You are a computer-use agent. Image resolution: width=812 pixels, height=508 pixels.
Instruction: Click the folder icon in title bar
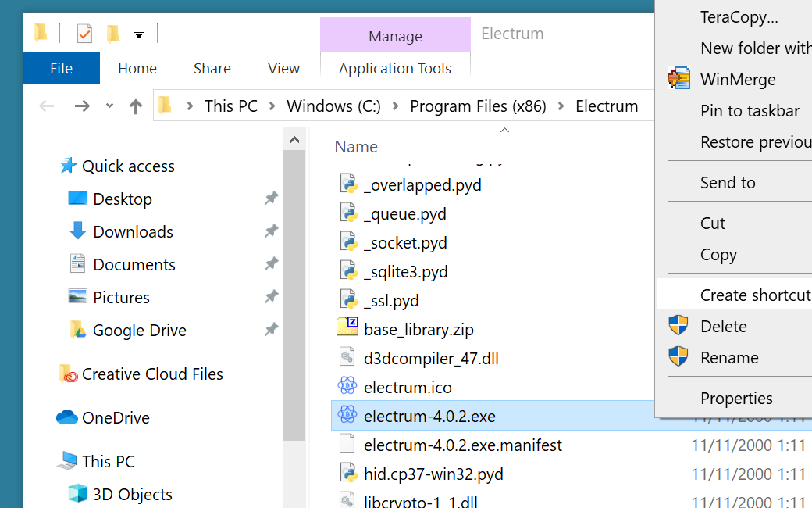(41, 33)
